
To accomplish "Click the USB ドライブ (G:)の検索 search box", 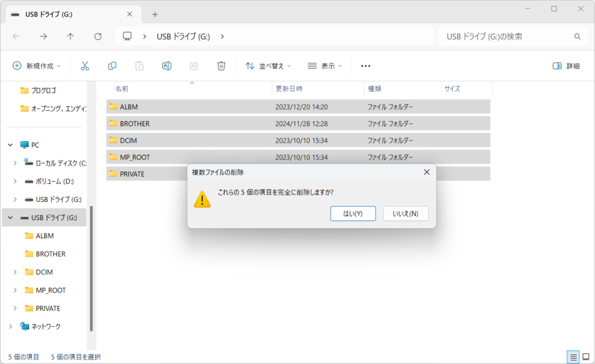I will (506, 37).
